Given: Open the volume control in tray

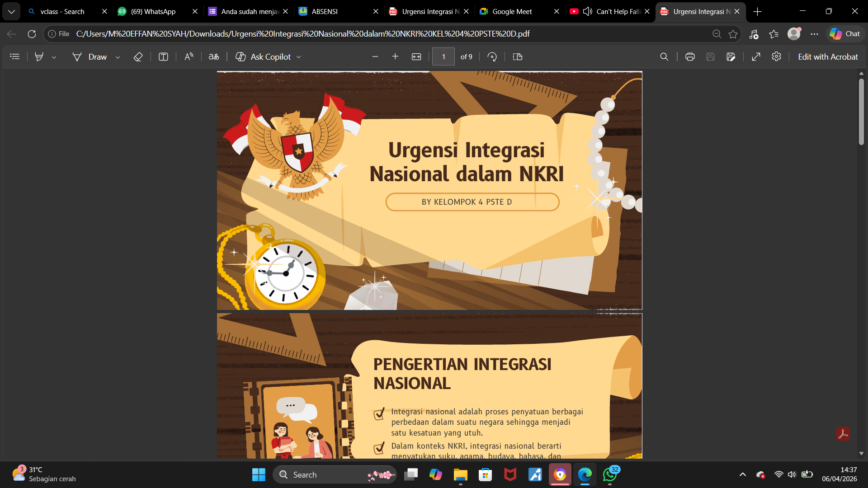Looking at the screenshot, I should click(792, 474).
